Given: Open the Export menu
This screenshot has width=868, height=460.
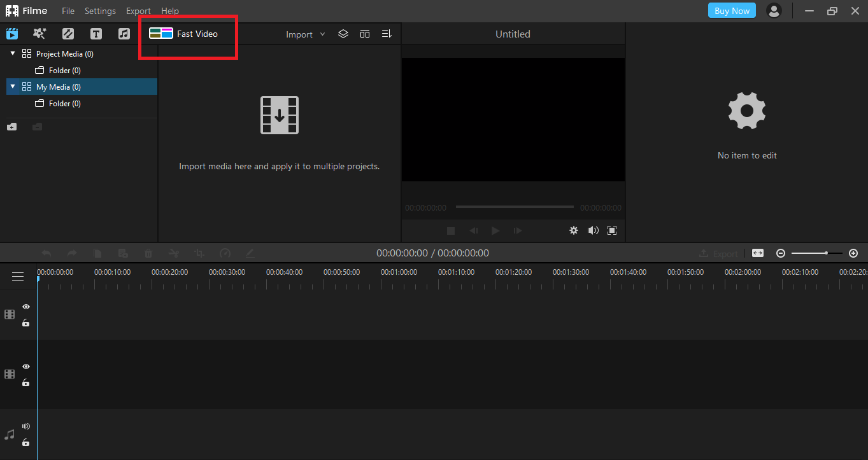Looking at the screenshot, I should pos(138,10).
